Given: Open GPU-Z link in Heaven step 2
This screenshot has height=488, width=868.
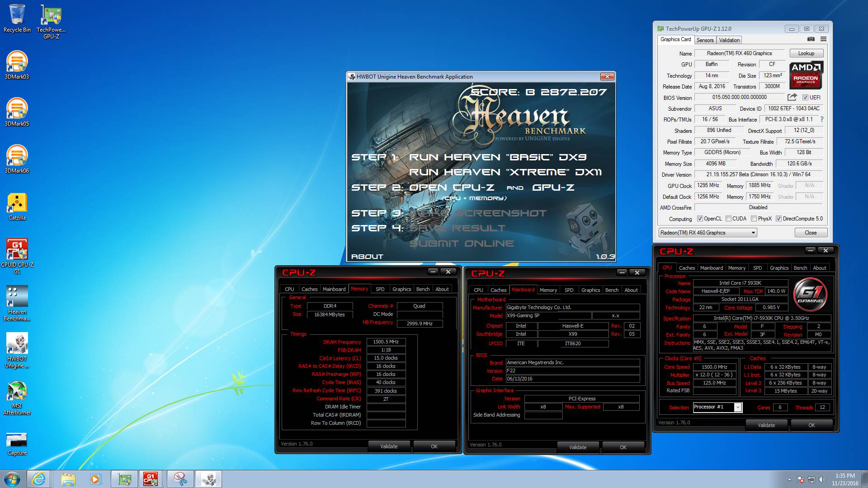Looking at the screenshot, I should [553, 188].
